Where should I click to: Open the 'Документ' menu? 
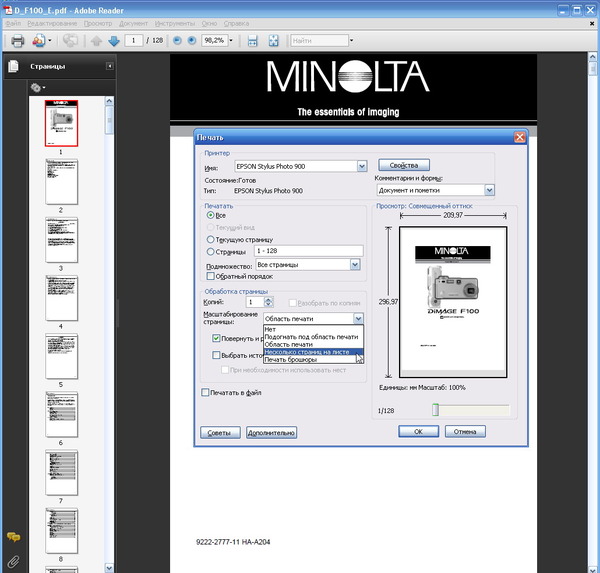(133, 23)
